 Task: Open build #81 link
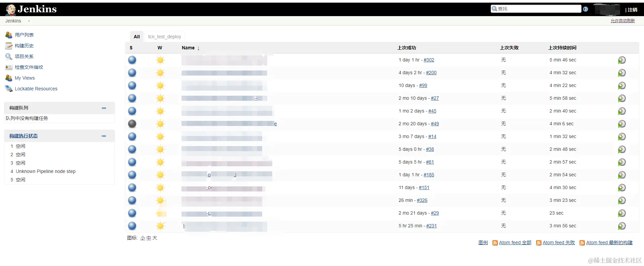pos(430,162)
